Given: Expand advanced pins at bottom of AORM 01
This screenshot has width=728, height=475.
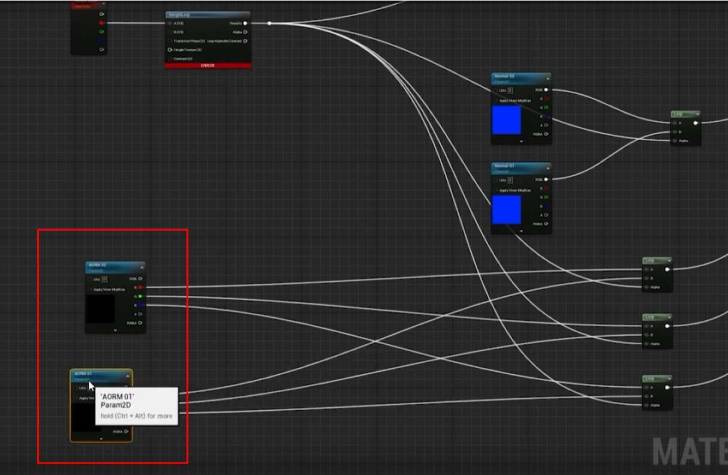Looking at the screenshot, I should point(101,438).
